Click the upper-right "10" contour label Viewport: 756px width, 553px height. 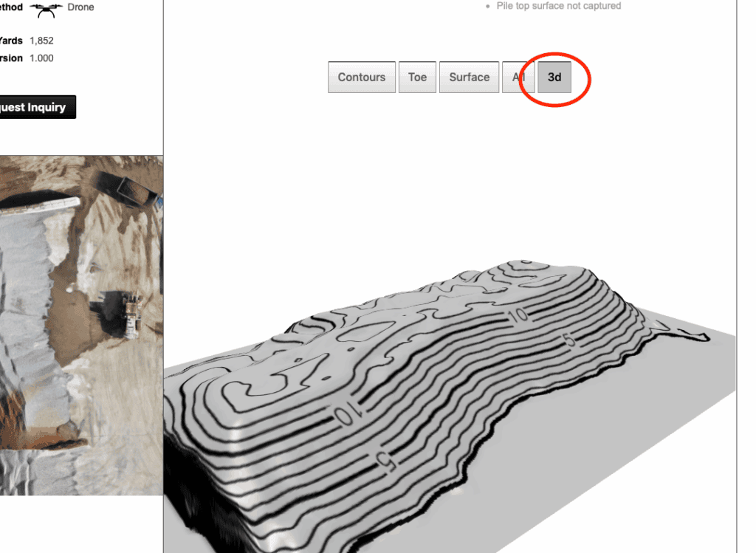click(518, 316)
